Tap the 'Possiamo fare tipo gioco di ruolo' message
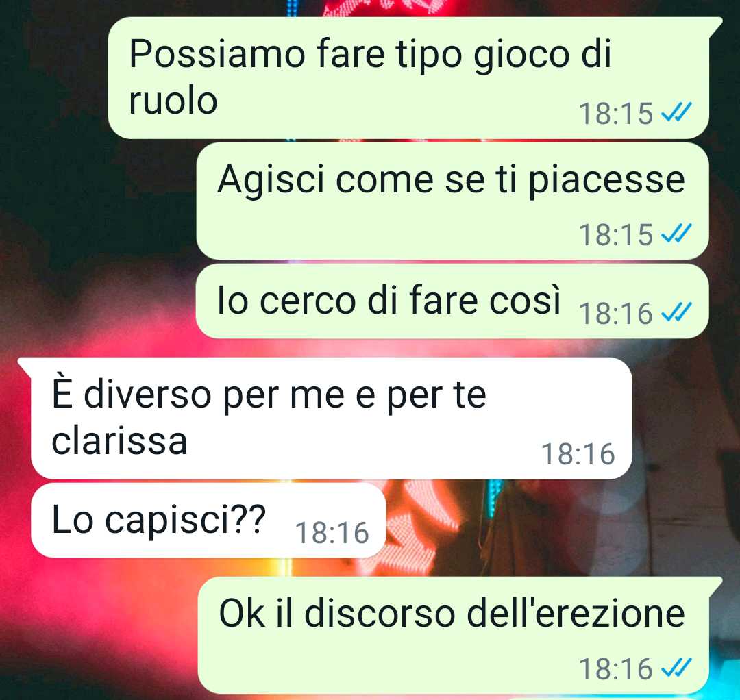 point(408,78)
